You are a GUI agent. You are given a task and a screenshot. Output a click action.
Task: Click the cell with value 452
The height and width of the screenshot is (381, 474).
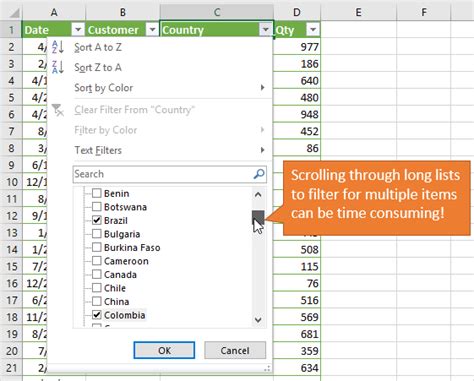(x=297, y=131)
